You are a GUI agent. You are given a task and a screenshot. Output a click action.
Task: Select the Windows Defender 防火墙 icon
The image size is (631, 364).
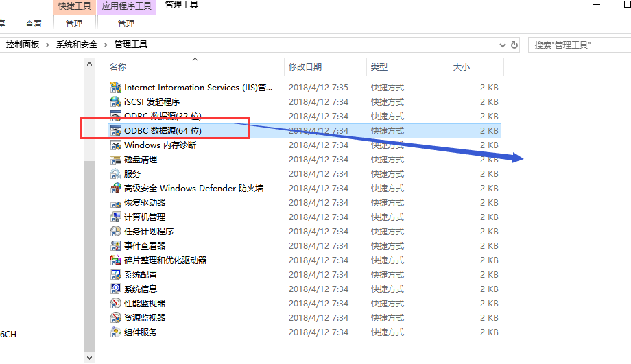pyautogui.click(x=115, y=189)
